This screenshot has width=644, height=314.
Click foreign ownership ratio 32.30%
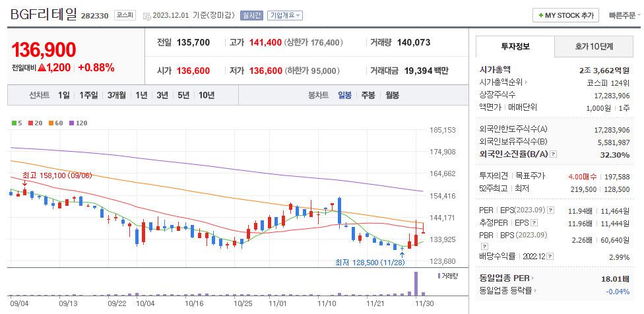(x=616, y=155)
